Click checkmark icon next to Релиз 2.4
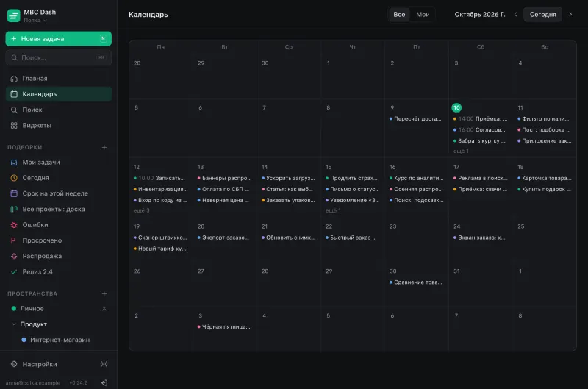Screen dimensions: 588x389 14,271
